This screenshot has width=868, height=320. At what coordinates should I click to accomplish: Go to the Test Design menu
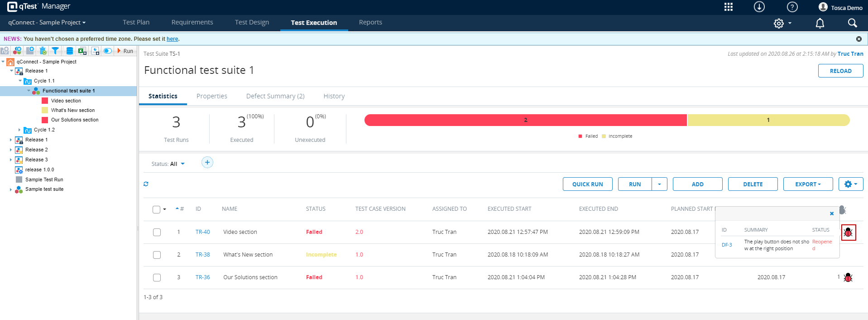[x=252, y=22]
